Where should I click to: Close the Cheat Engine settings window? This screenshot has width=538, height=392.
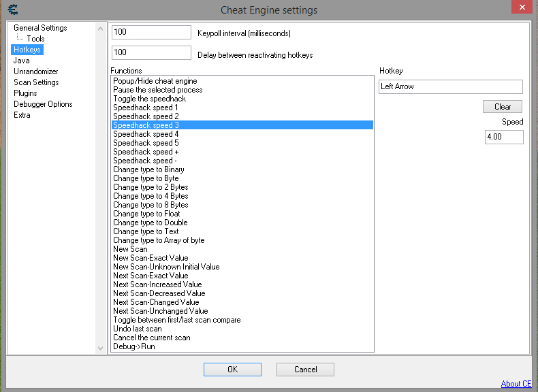(520, 7)
